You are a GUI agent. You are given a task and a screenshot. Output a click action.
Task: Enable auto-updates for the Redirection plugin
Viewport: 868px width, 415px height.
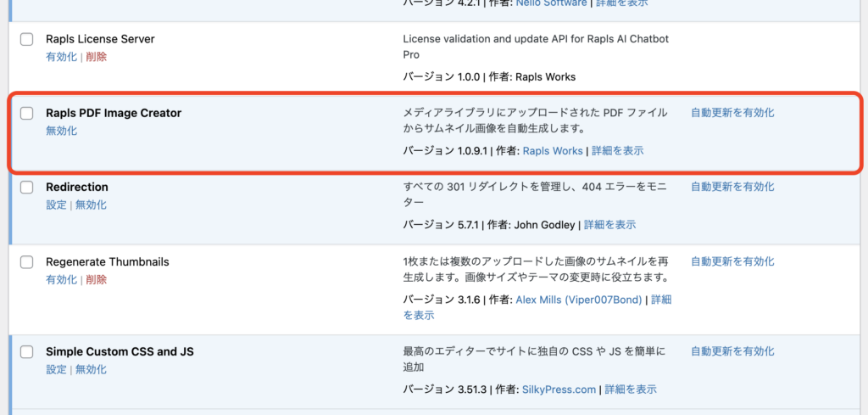(x=732, y=187)
